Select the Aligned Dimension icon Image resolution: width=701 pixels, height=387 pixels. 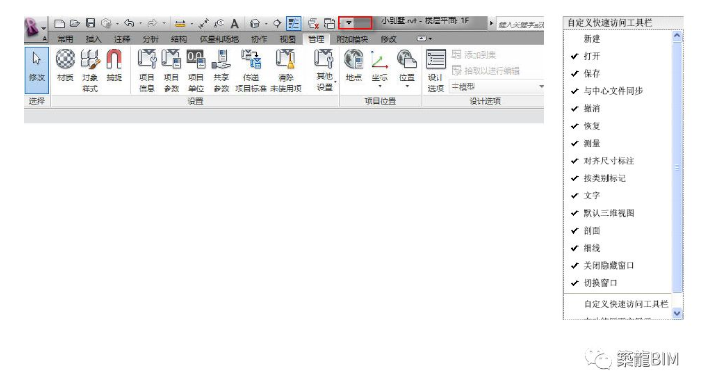[203, 23]
